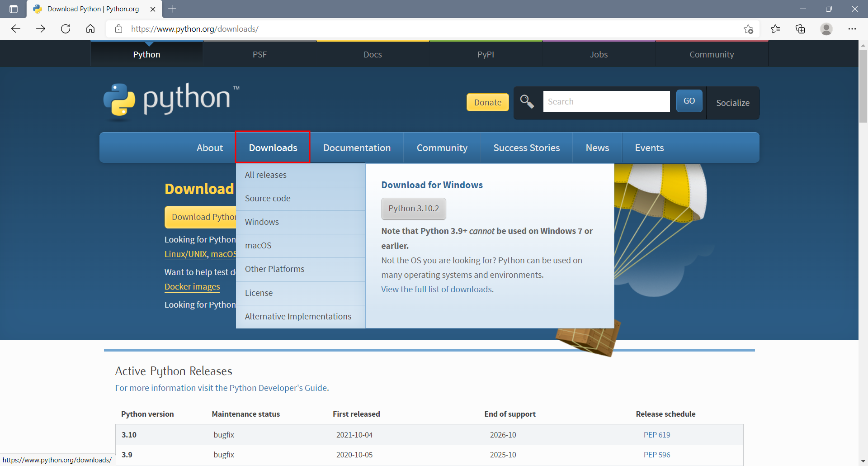Click the yellow Donate button
The width and height of the screenshot is (868, 466).
(x=488, y=102)
